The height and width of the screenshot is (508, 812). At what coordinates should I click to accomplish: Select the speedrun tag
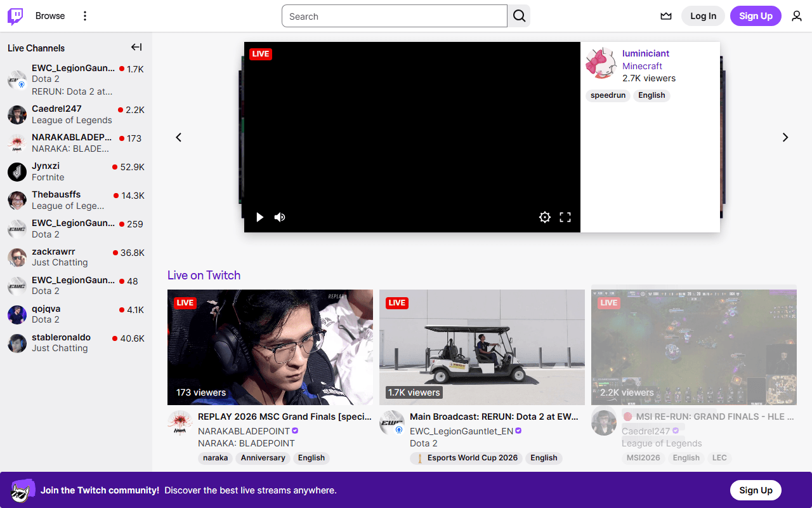point(608,95)
